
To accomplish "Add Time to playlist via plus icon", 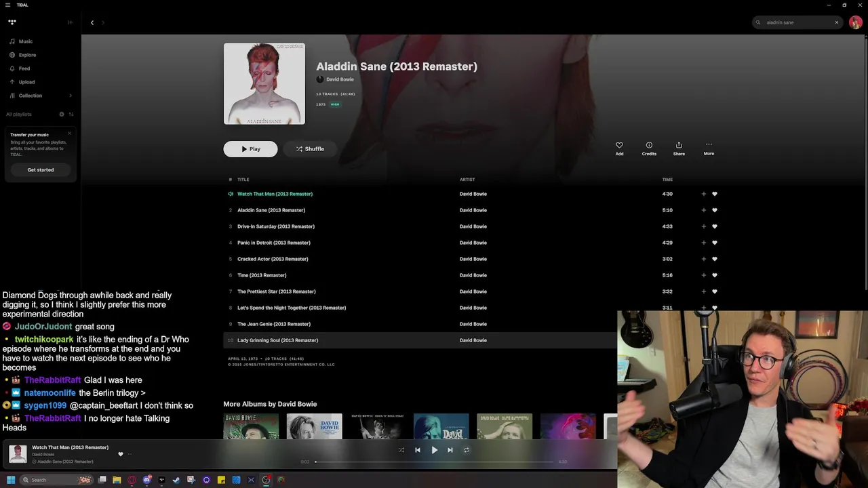I will 703,275.
